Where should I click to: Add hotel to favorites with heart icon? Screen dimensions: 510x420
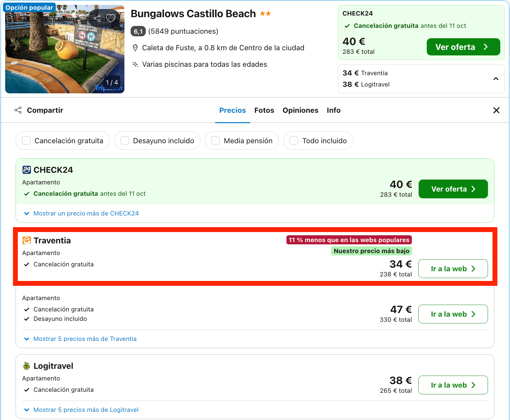(111, 18)
